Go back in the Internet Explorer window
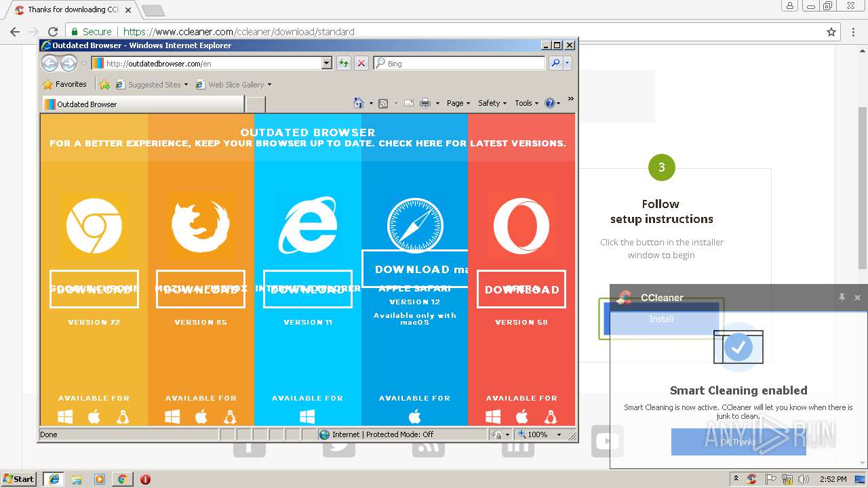Viewport: 868px width, 488px height. [50, 63]
